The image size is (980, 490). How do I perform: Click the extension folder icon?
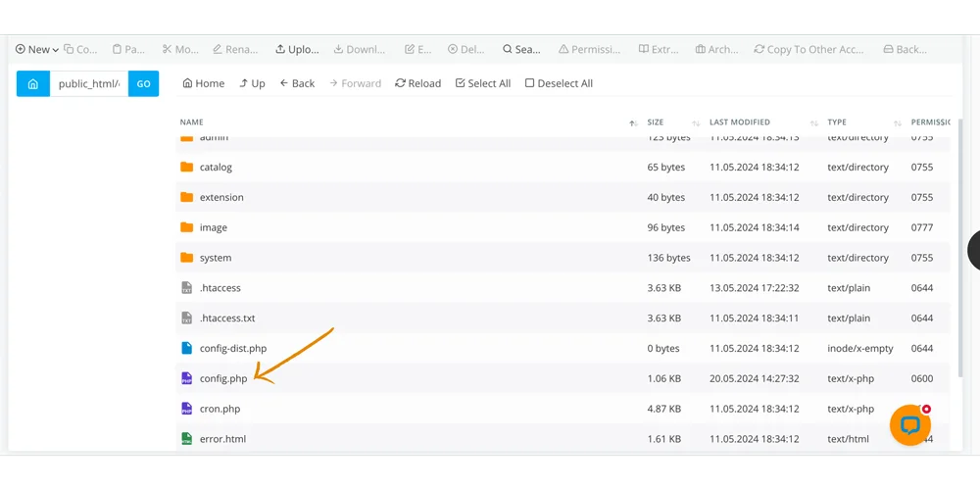pyautogui.click(x=186, y=197)
